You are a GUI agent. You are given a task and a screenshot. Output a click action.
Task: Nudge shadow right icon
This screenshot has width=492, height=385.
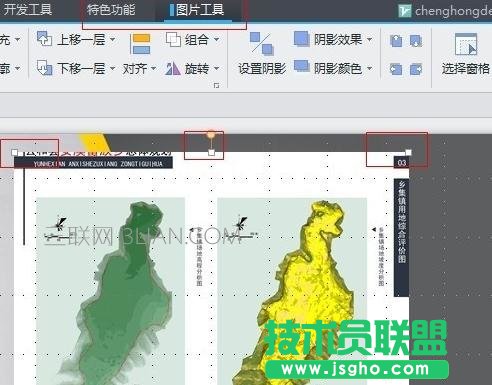416,69
